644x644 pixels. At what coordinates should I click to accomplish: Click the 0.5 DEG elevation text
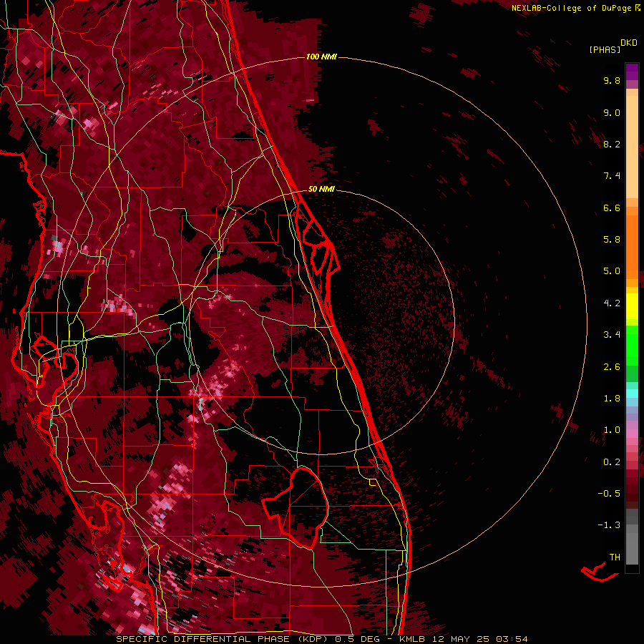point(358,639)
